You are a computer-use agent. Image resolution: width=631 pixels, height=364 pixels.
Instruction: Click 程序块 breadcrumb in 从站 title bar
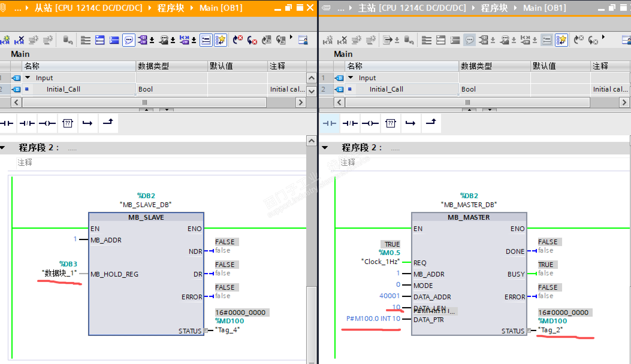[170, 8]
